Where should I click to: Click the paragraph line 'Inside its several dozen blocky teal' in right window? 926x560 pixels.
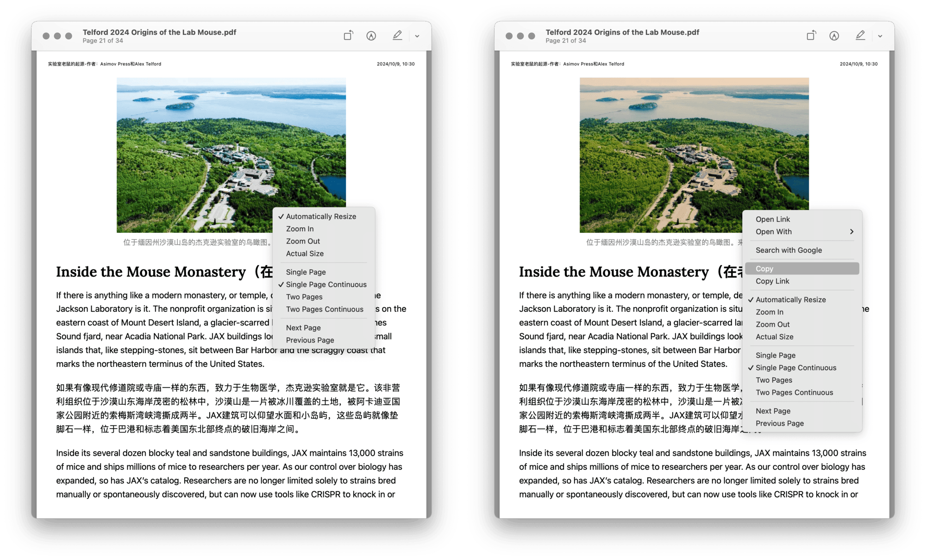pyautogui.click(x=693, y=453)
